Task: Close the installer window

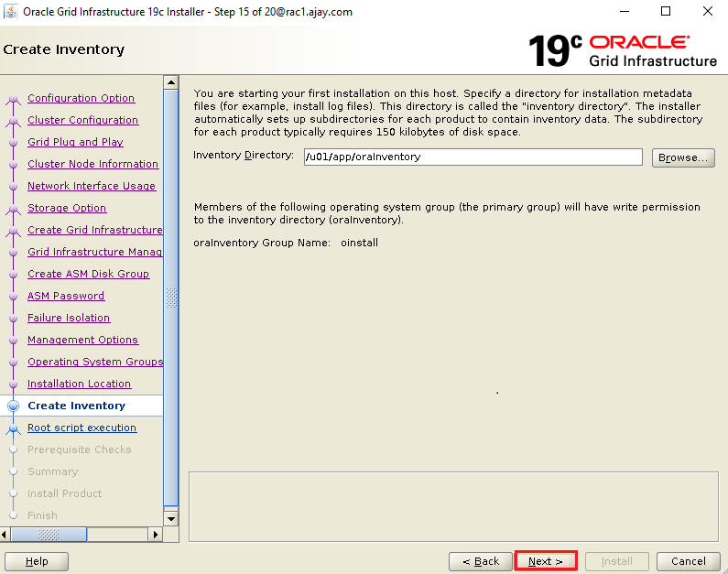Action: (x=708, y=11)
